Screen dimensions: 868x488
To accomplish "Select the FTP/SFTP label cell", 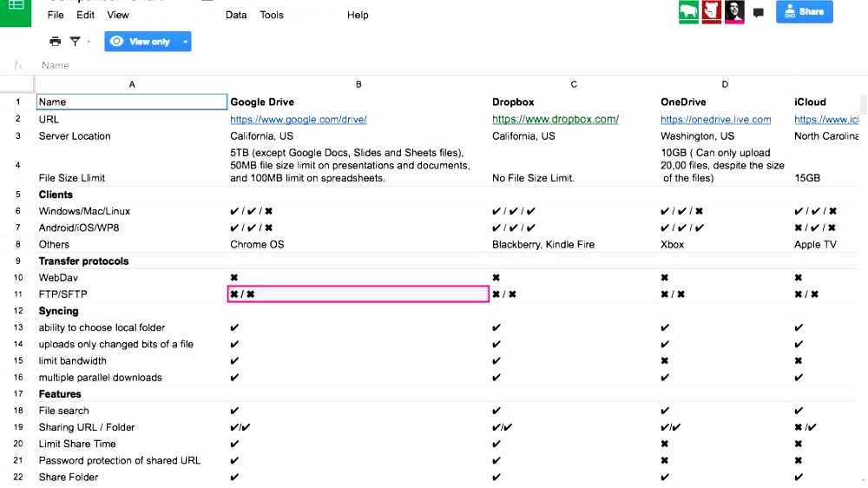I will (132, 294).
